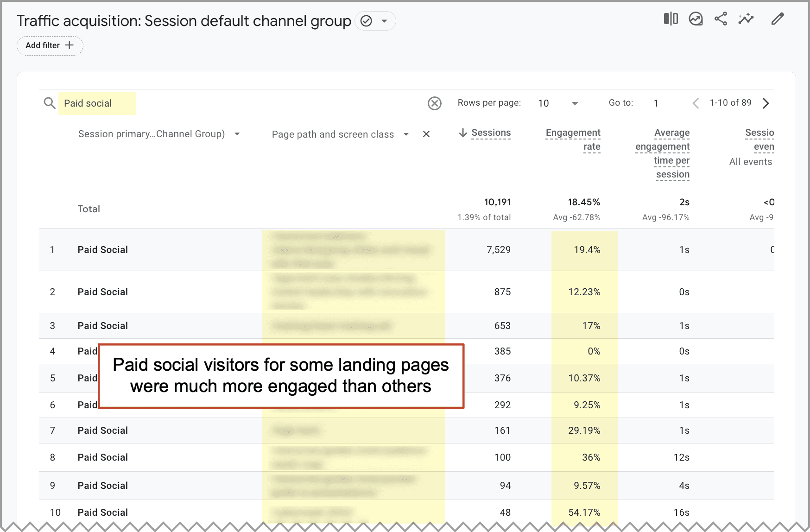Open Session primary Channel Group dimension dropdown
Image resolution: width=810 pixels, height=532 pixels.
(159, 134)
